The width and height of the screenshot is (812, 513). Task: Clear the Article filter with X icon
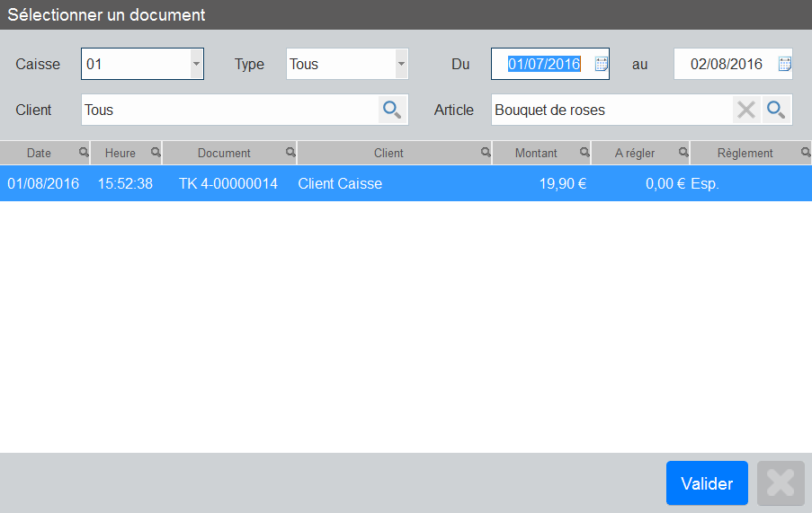click(x=746, y=110)
